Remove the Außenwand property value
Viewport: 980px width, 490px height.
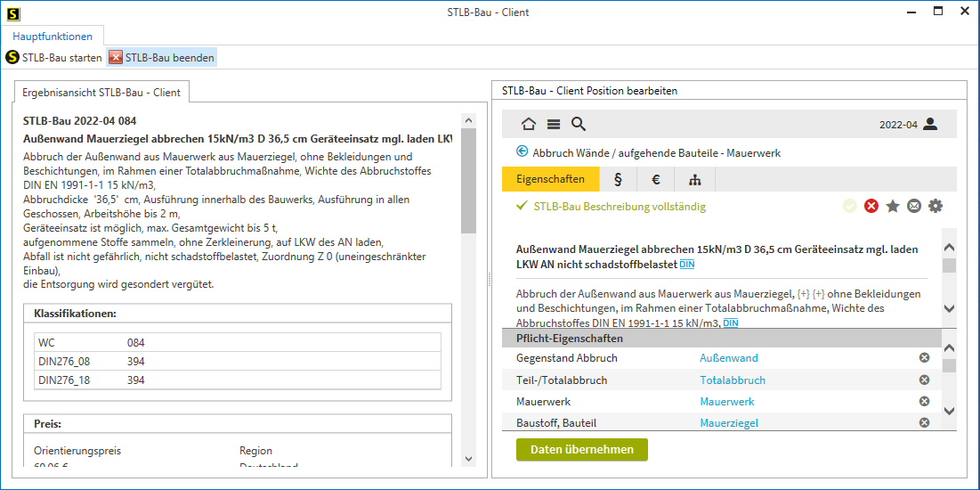click(924, 358)
